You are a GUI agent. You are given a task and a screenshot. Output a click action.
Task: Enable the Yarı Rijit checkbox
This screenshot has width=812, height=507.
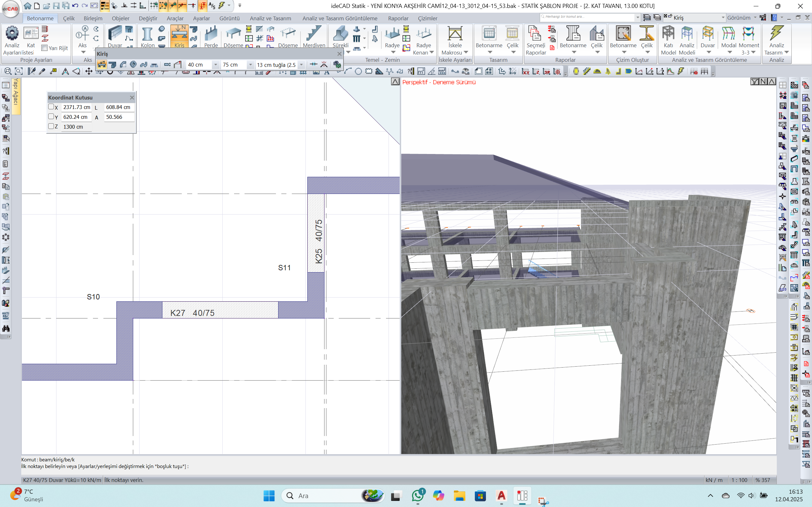pyautogui.click(x=45, y=48)
